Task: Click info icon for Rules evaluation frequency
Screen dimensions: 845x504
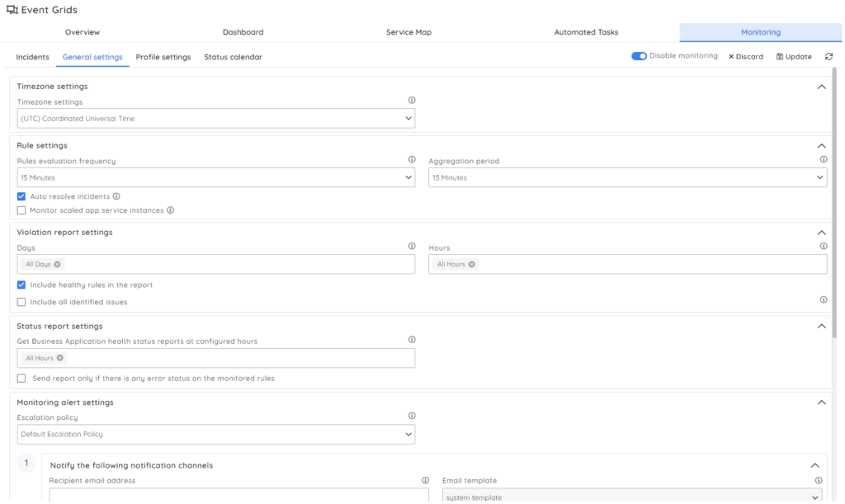Action: 412,160
